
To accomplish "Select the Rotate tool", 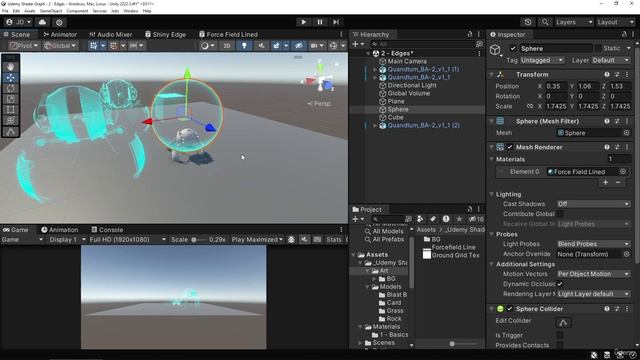I will [x=11, y=88].
